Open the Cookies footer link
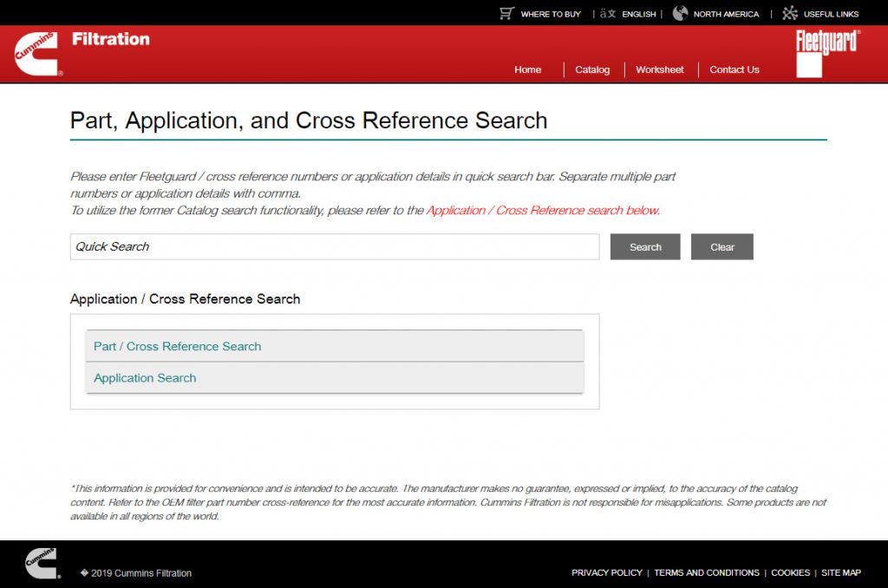Image resolution: width=888 pixels, height=588 pixels. pyautogui.click(x=791, y=572)
